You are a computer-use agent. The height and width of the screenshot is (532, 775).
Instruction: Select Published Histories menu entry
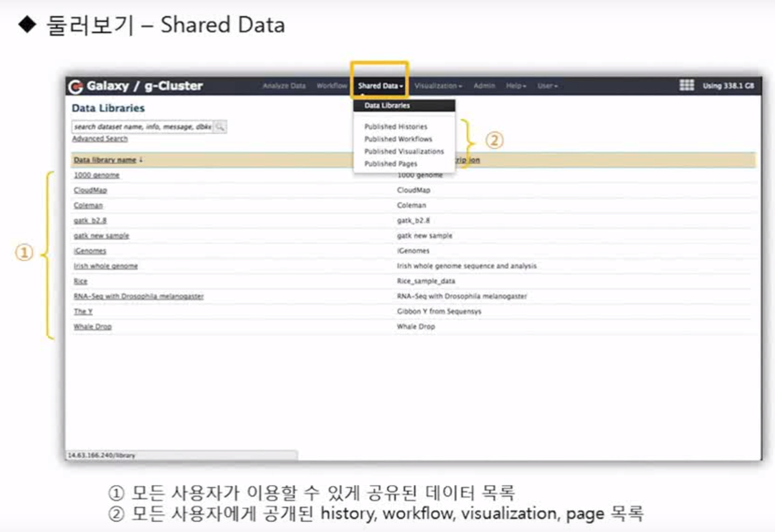point(396,126)
